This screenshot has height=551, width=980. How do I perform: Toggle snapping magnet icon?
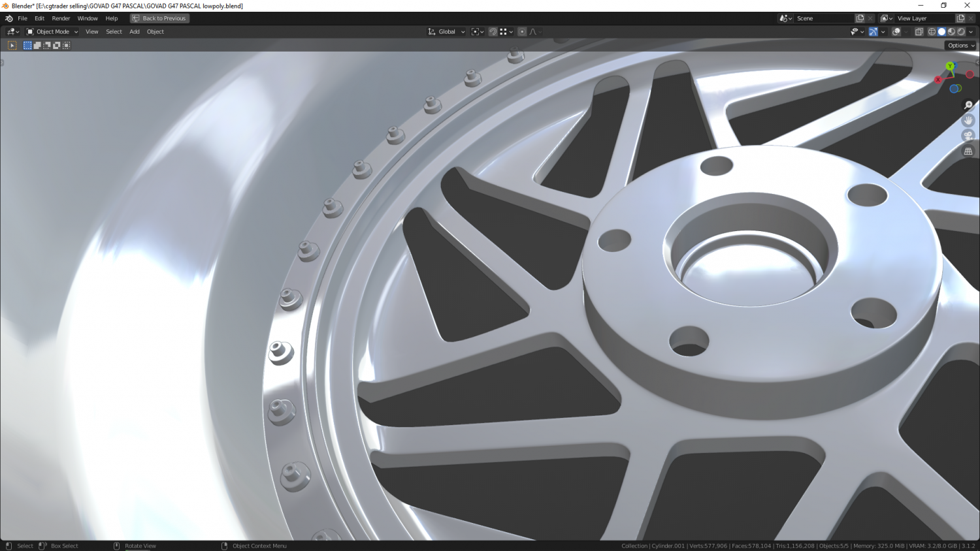pyautogui.click(x=493, y=31)
